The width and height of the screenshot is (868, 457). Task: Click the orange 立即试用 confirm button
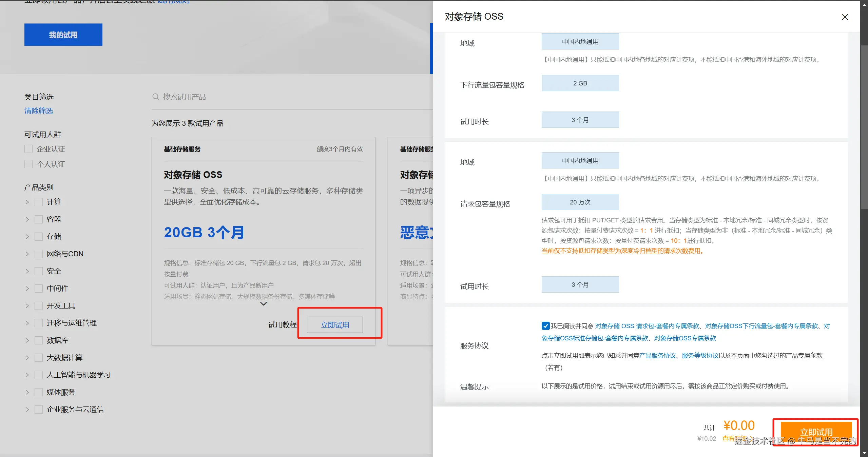pyautogui.click(x=816, y=432)
